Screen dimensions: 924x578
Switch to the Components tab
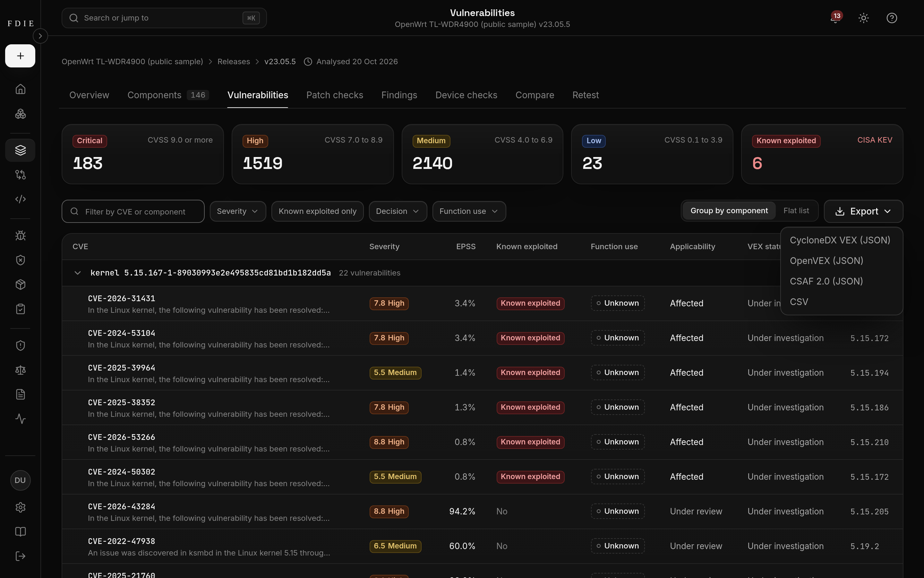point(168,95)
